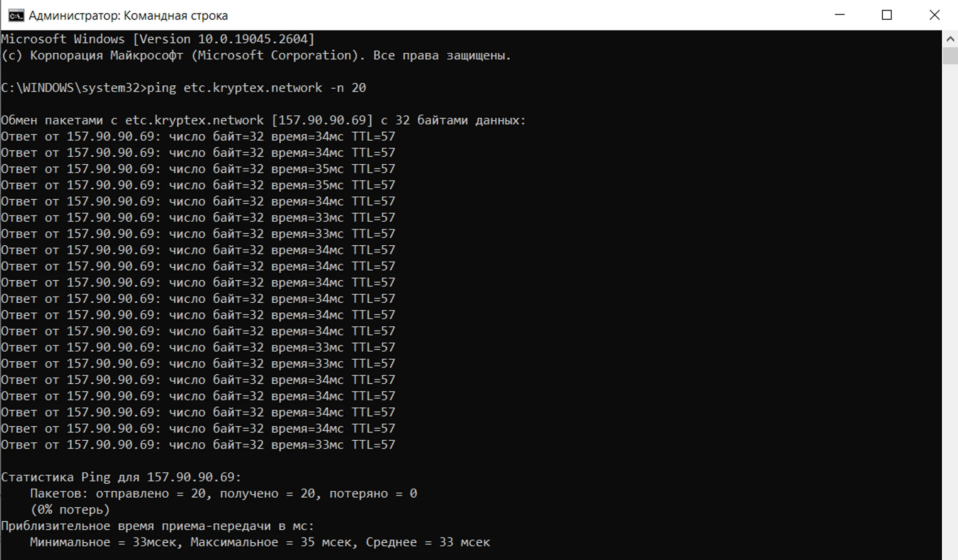Close the Command Prompt window
The height and width of the screenshot is (560, 958).
click(x=934, y=15)
